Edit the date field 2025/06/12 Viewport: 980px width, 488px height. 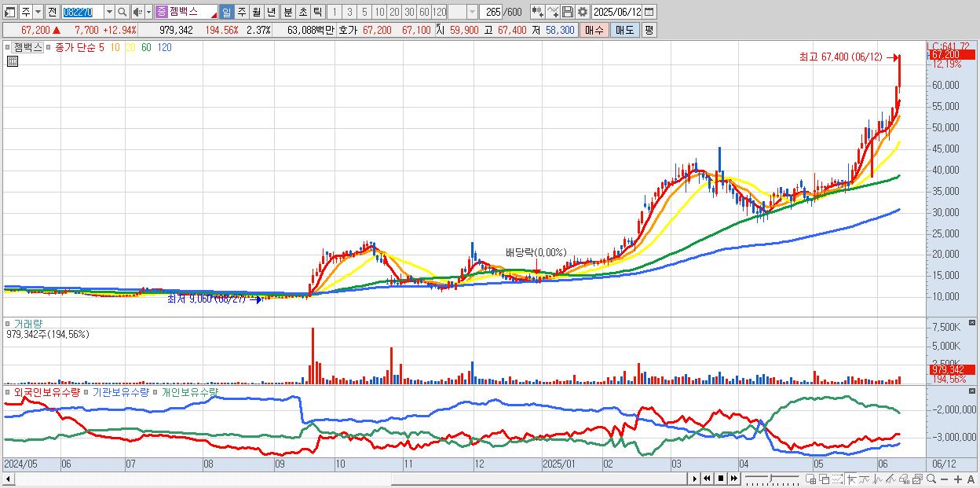tap(617, 12)
